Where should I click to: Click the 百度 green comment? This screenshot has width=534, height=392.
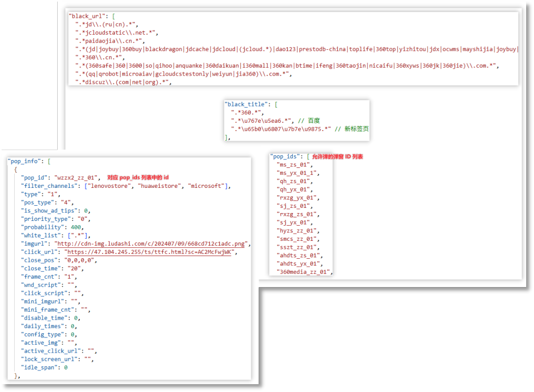314,121
